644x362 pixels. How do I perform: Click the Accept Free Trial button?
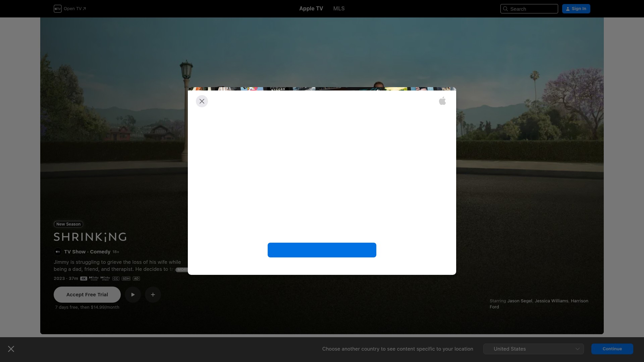[87, 295]
